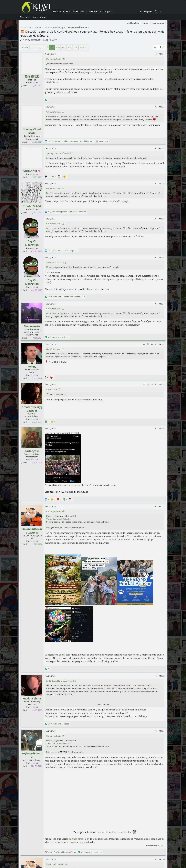Viewport: 186px width, 868px height.
Task: Open the Internationale Clique breadcrumb
Action: tap(55, 27)
